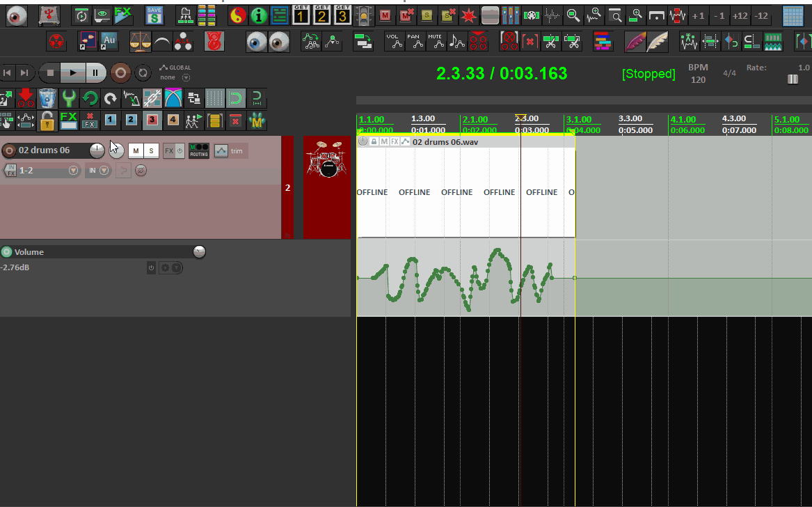Open global automation override dropdown
The height and width of the screenshot is (507, 812).
(186, 78)
